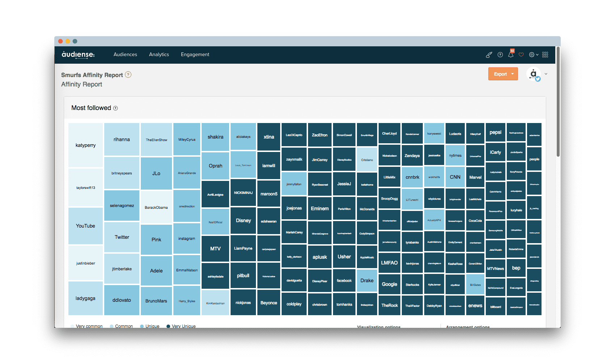Select the katyperry tile in the treemap

click(x=85, y=145)
